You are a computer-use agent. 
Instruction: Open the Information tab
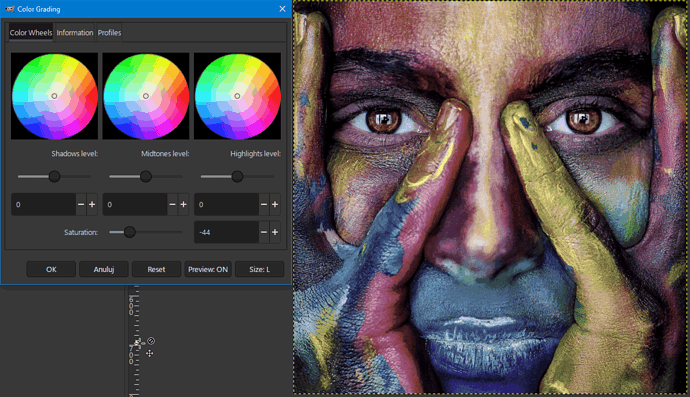click(x=75, y=33)
